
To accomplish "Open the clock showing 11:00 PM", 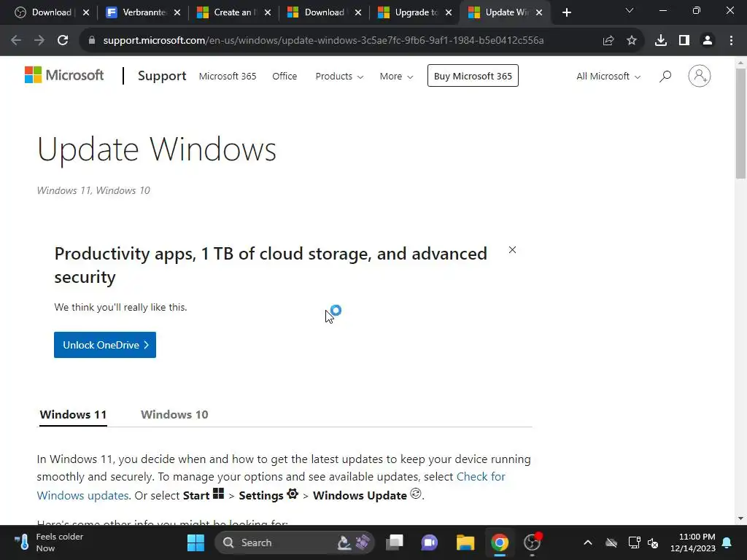I will 693,542.
